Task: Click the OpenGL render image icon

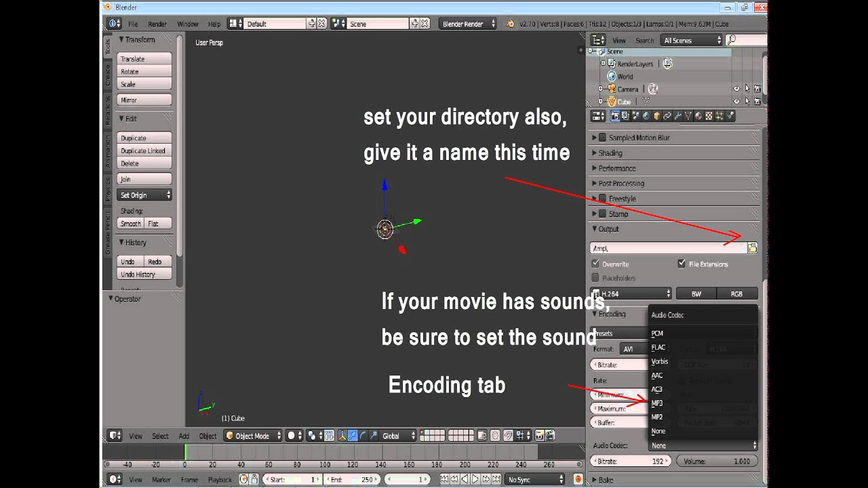Action: [x=538, y=436]
